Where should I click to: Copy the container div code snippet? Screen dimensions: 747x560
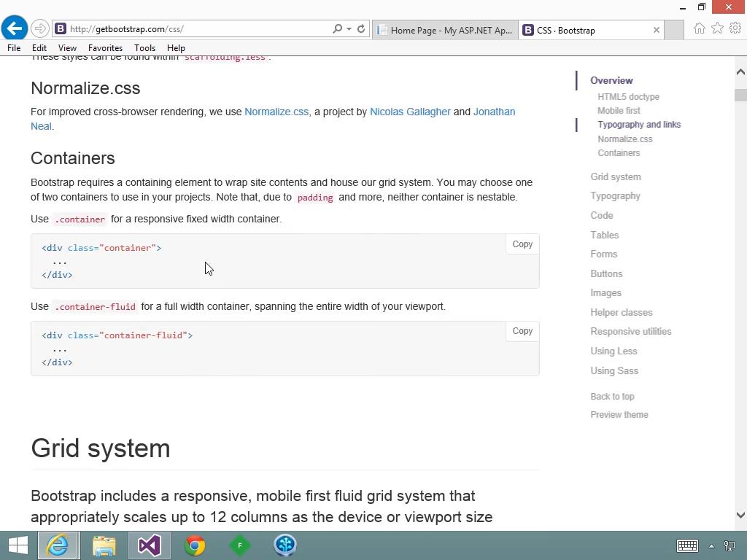[522, 244]
